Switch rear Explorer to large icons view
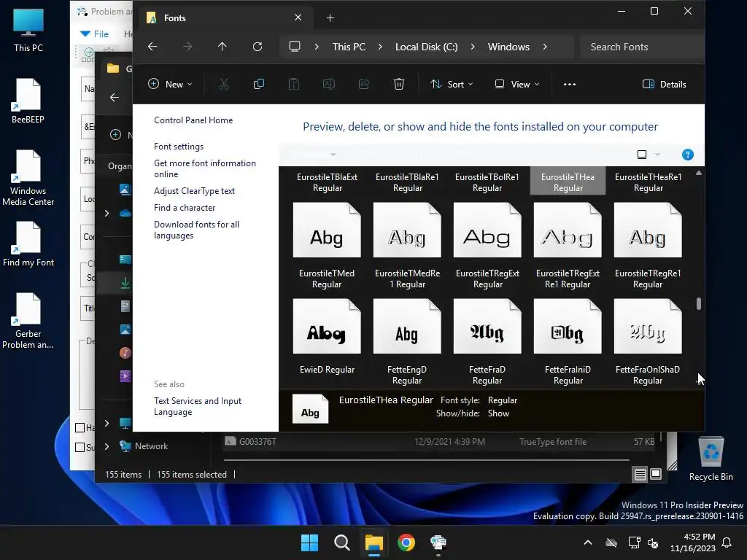The height and width of the screenshot is (560, 747). click(656, 474)
